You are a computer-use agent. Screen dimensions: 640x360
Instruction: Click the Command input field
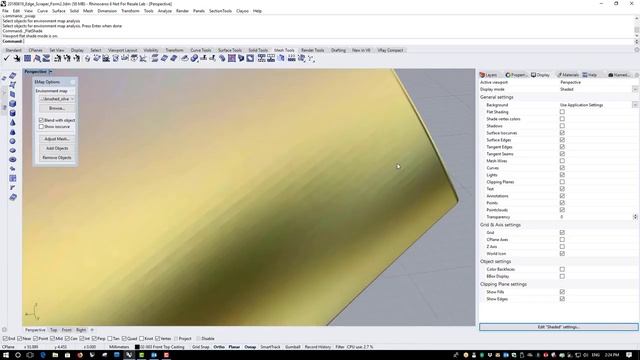[329, 41]
